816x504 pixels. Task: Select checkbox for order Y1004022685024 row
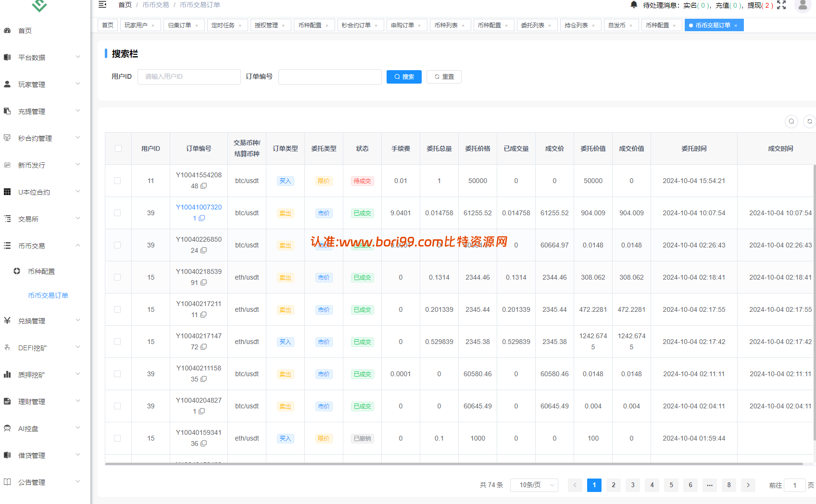click(117, 245)
